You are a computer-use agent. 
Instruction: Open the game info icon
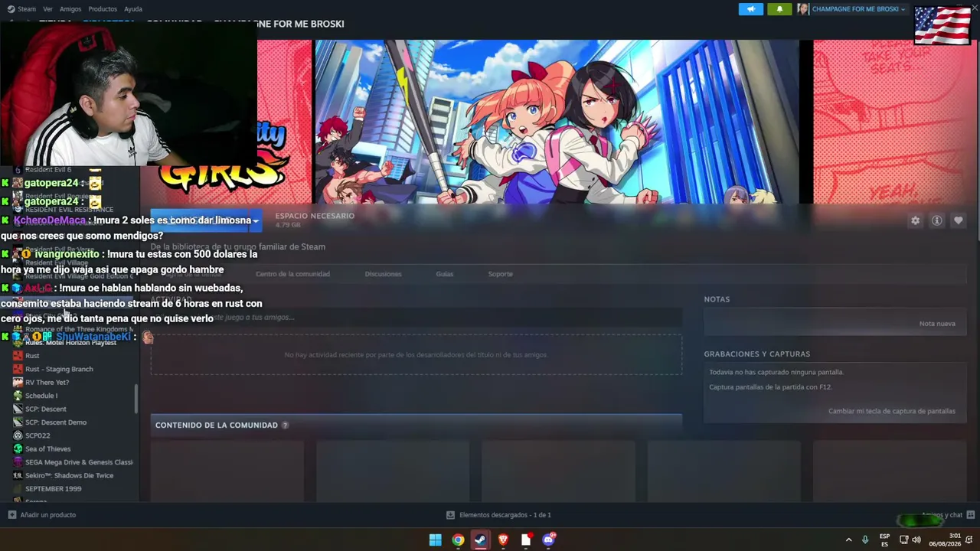point(936,220)
